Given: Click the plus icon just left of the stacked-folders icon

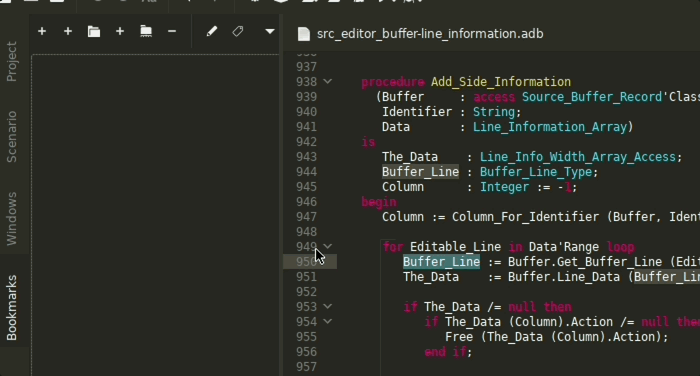Looking at the screenshot, I should 68,31.
